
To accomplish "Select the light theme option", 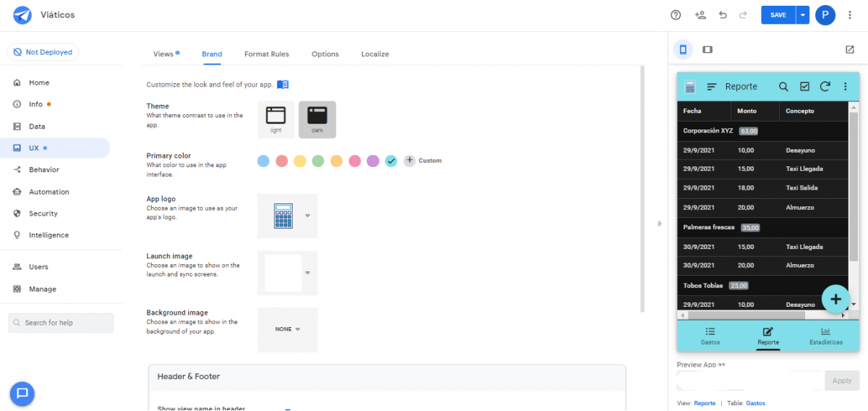I will coord(276,119).
